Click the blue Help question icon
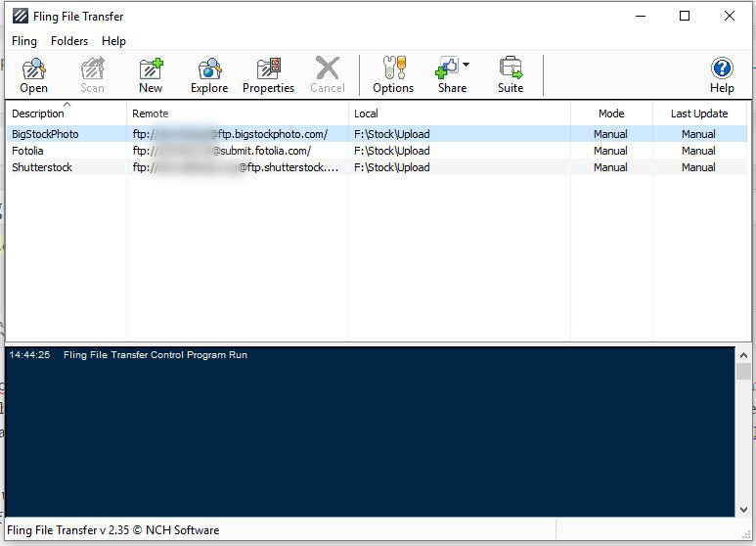Viewport: 756px width, 546px height. (x=722, y=68)
